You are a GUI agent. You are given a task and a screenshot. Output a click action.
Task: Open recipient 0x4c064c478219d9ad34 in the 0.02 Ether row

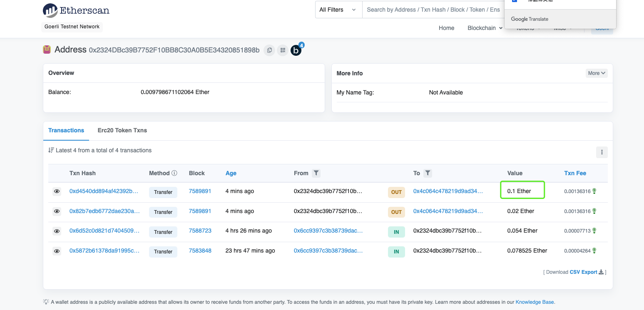(x=448, y=211)
